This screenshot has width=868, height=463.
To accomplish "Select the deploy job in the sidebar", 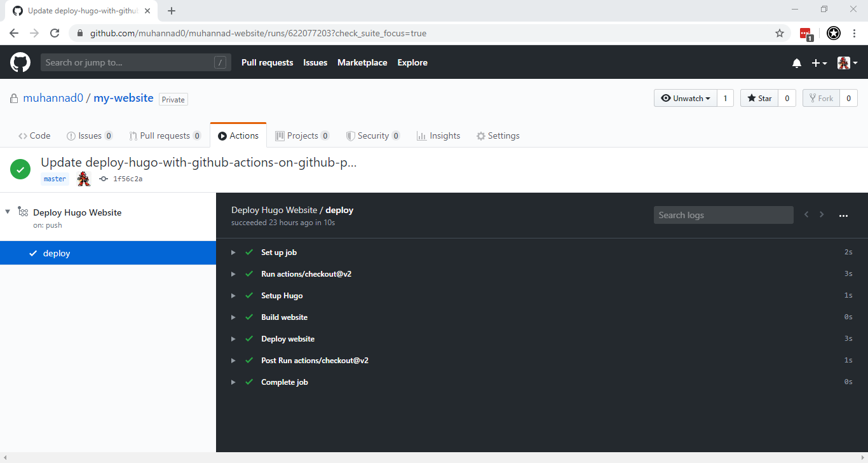I will [56, 252].
